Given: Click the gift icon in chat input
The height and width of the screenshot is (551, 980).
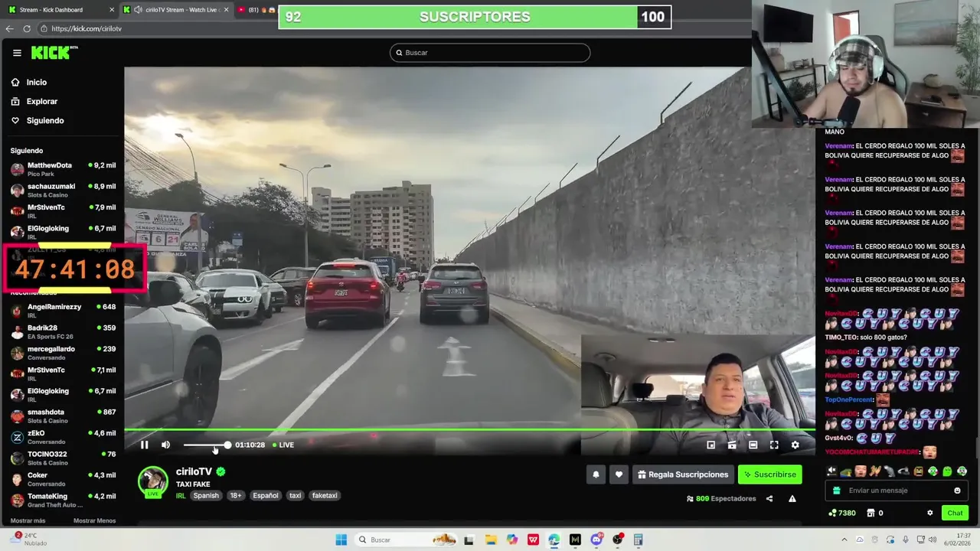Looking at the screenshot, I should 836,491.
